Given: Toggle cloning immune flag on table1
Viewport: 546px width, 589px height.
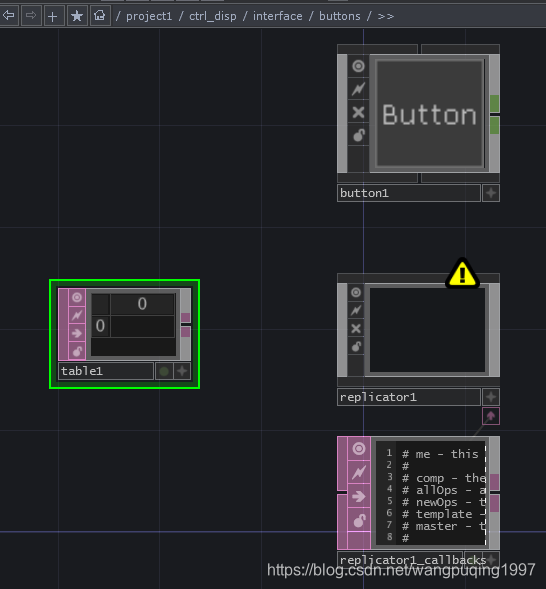Looking at the screenshot, I should 77,315.
